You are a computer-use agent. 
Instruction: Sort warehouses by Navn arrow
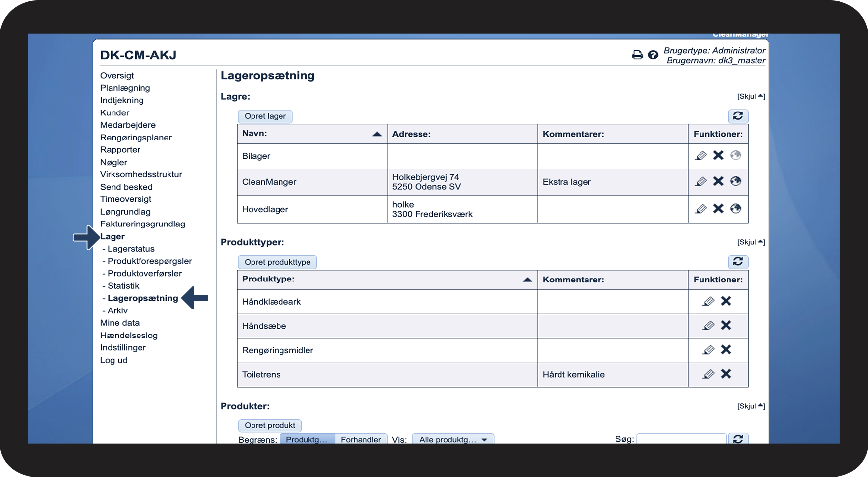click(x=377, y=134)
